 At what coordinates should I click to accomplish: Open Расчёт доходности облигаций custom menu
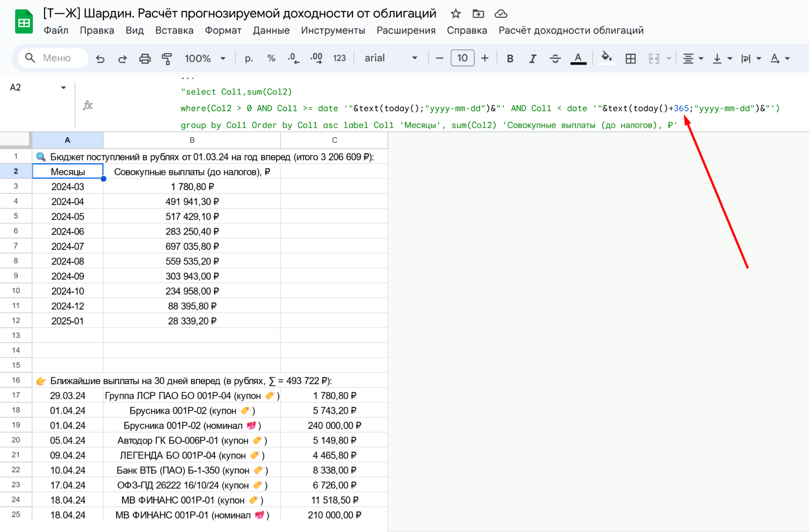(x=571, y=30)
